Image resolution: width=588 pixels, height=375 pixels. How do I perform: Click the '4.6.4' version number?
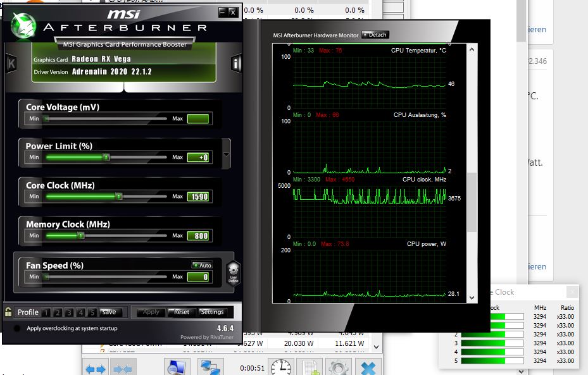tap(225, 328)
